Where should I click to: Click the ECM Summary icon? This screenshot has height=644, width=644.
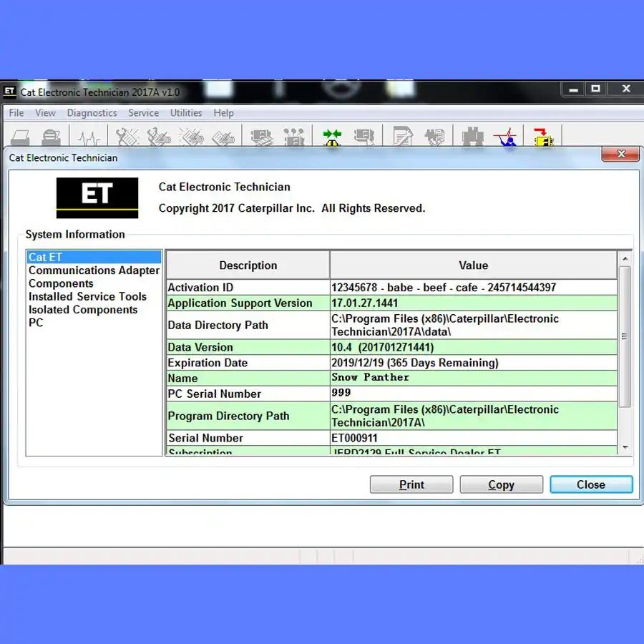pos(261,137)
